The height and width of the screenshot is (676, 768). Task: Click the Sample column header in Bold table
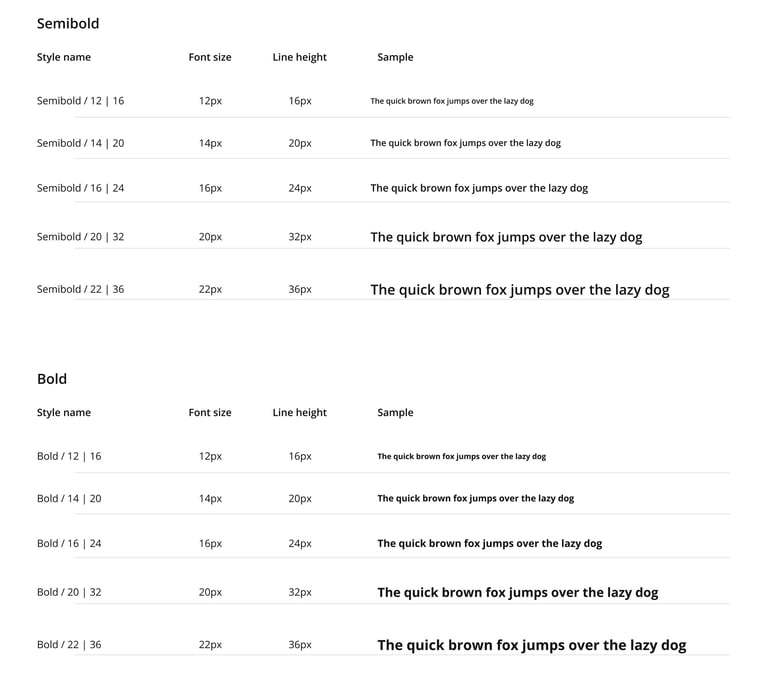(395, 413)
